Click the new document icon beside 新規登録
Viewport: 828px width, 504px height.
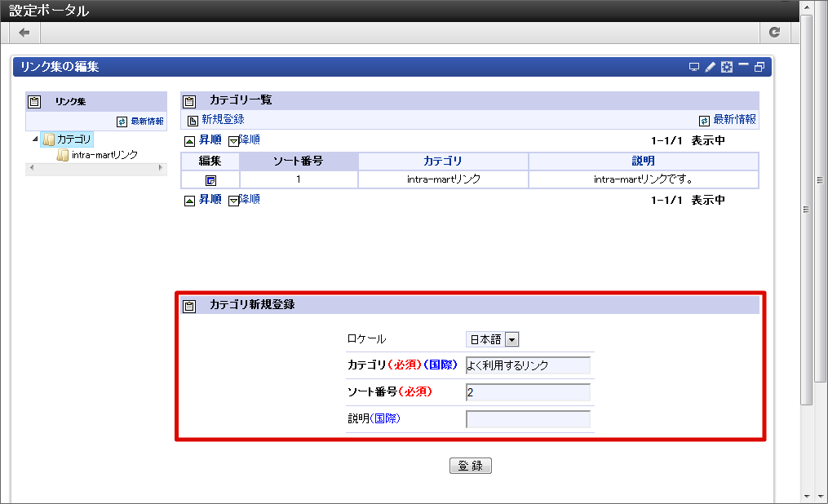tap(193, 121)
